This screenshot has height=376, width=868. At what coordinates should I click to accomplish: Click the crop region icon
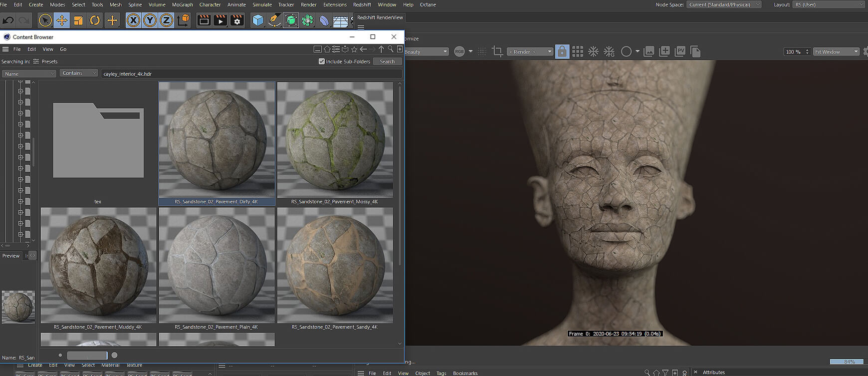[497, 51]
